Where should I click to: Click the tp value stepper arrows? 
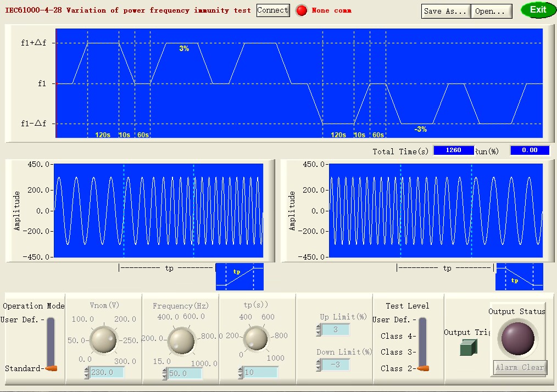[241, 373]
